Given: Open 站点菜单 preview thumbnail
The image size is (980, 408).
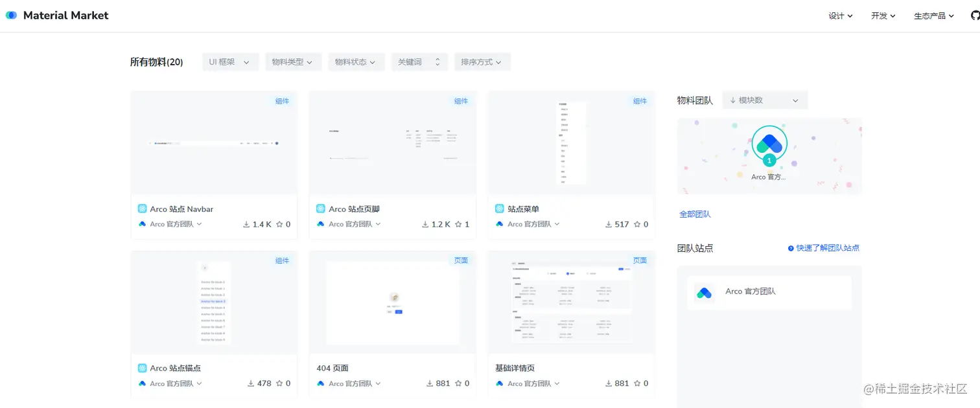Looking at the screenshot, I should 572,142.
